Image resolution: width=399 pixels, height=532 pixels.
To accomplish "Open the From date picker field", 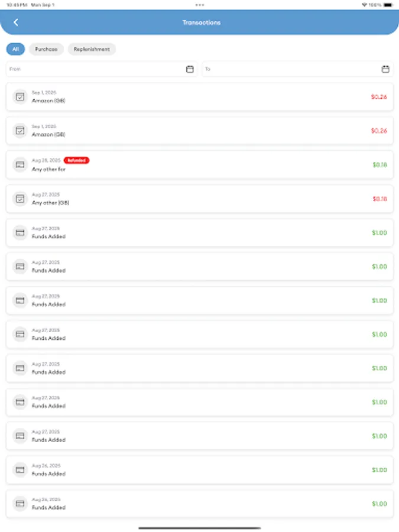I will [89, 69].
